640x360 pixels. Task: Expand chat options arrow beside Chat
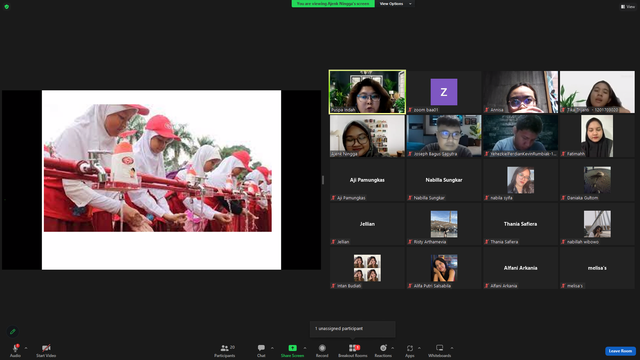[272, 348]
